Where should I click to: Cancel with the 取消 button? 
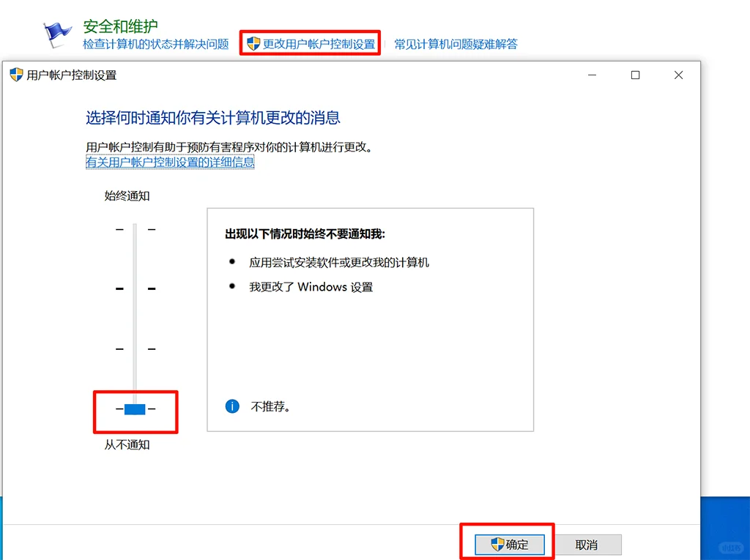[589, 544]
